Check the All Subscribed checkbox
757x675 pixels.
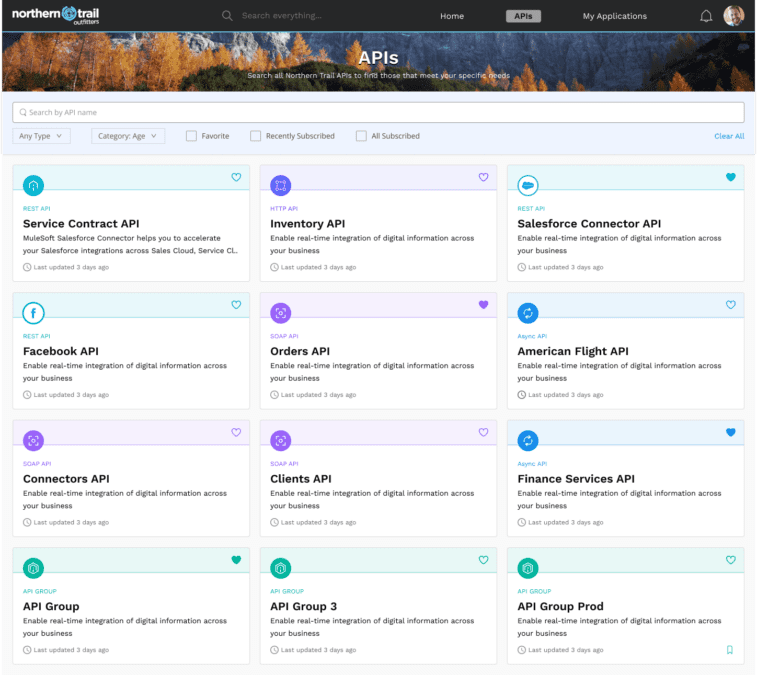[x=361, y=136]
